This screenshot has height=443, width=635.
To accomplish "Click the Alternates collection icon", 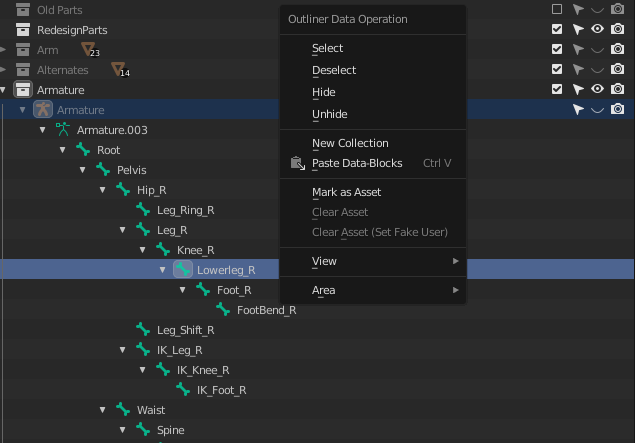I will (23, 70).
